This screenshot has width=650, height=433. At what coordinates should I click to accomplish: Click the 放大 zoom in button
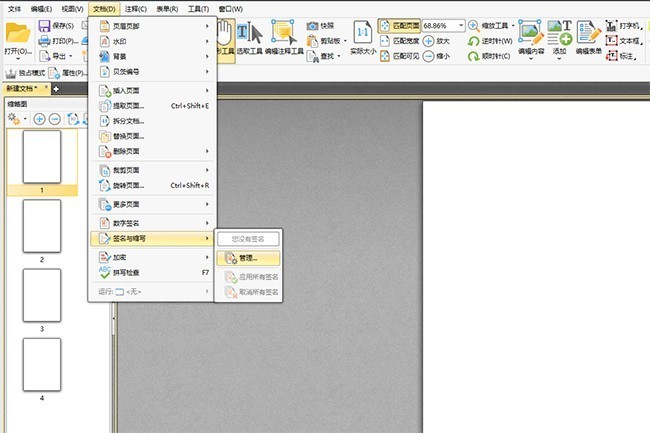[x=436, y=41]
